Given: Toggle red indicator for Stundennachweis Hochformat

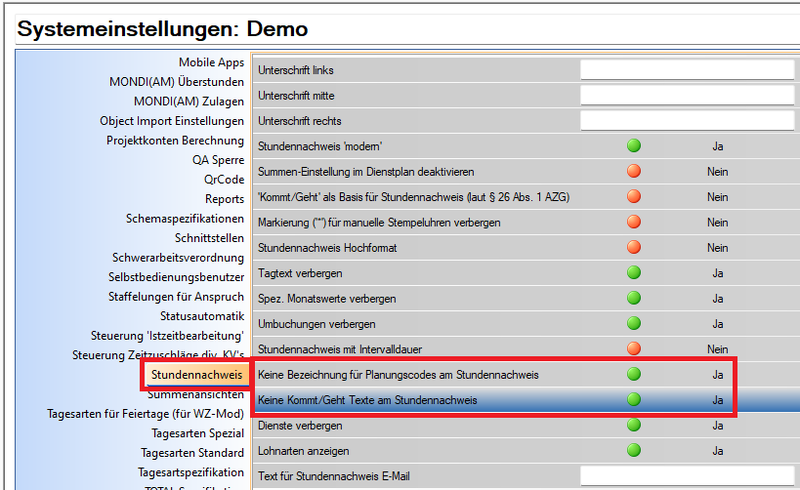Looking at the screenshot, I should coord(633,247).
